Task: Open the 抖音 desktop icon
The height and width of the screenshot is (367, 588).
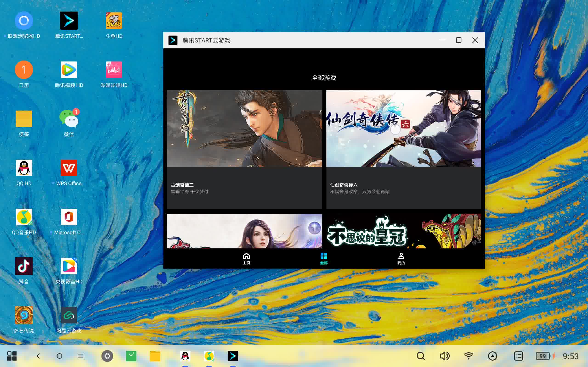Action: coord(24,266)
